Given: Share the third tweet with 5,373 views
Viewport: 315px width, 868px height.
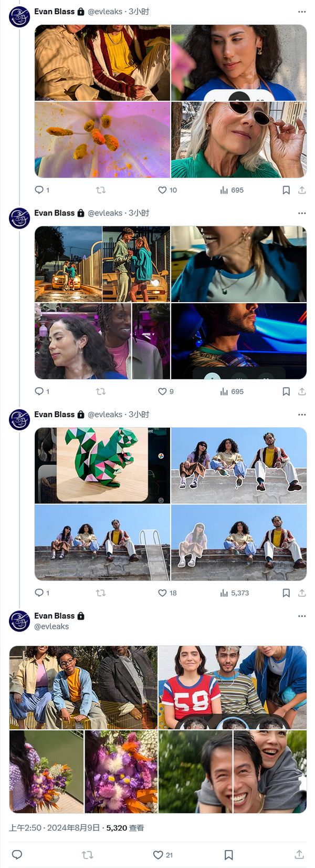Looking at the screenshot, I should point(302,593).
